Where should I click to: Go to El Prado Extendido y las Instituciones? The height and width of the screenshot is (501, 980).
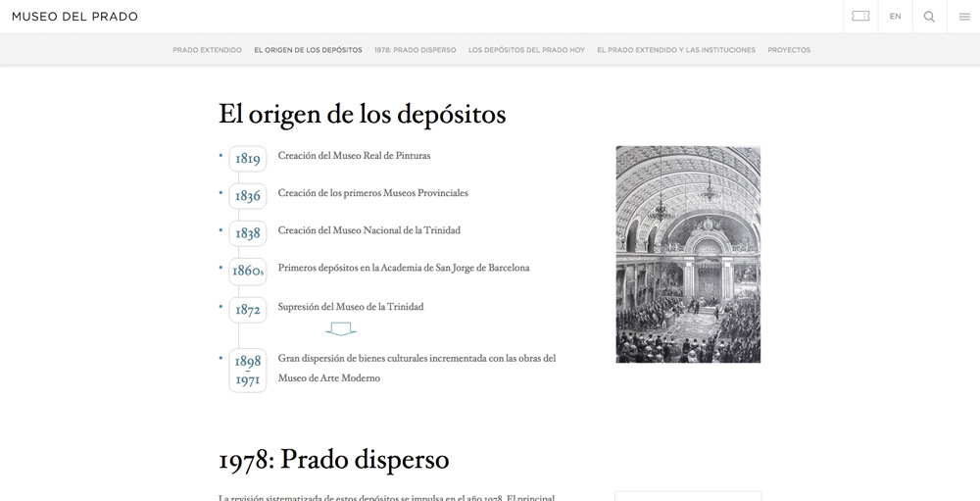(676, 50)
